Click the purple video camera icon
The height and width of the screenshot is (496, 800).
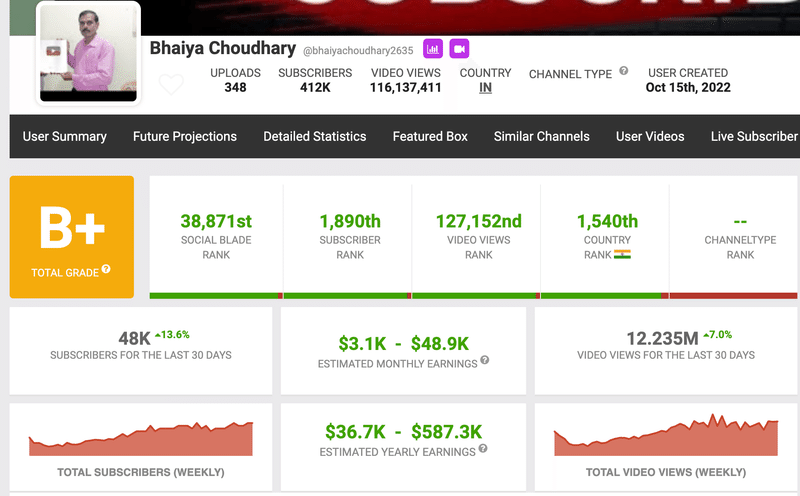pos(459,49)
